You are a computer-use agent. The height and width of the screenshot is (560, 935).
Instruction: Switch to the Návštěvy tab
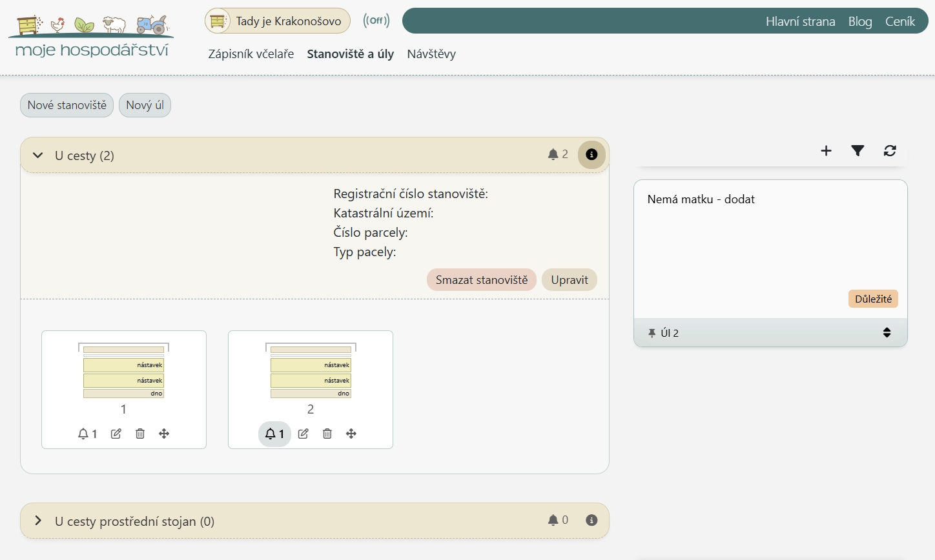tap(431, 54)
